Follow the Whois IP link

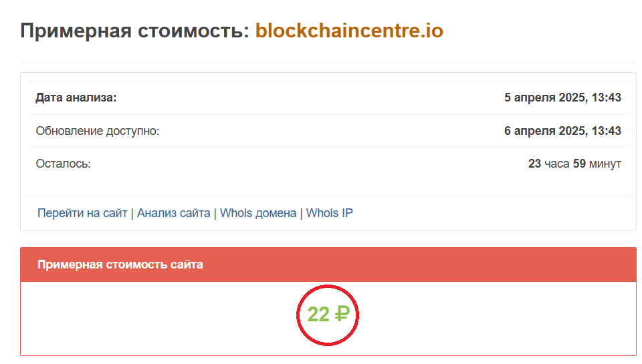[330, 213]
